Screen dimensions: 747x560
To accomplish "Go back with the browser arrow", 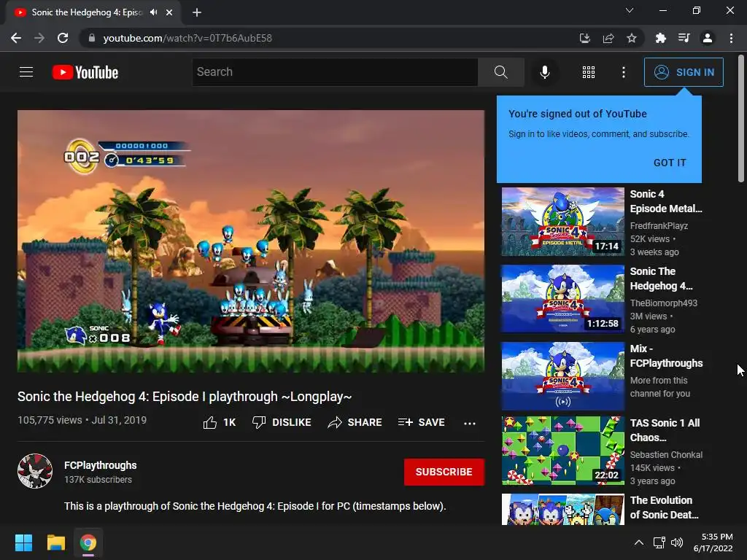I will tap(16, 38).
